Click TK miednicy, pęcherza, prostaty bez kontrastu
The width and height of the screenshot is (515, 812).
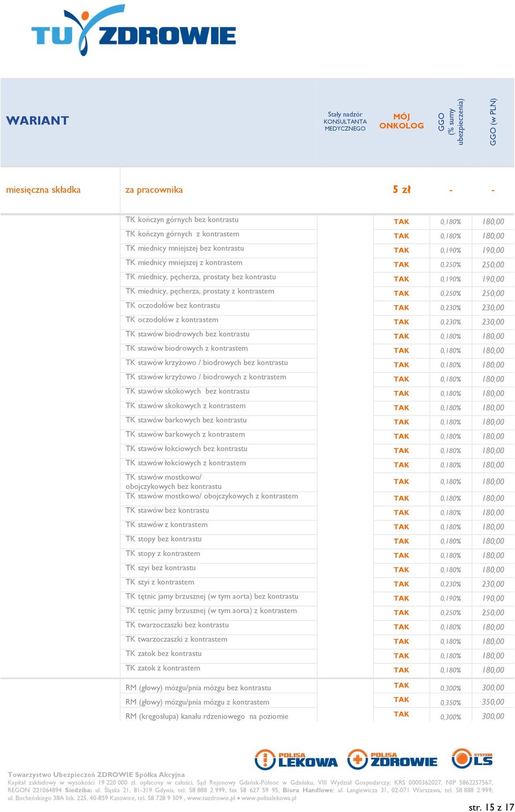click(201, 277)
